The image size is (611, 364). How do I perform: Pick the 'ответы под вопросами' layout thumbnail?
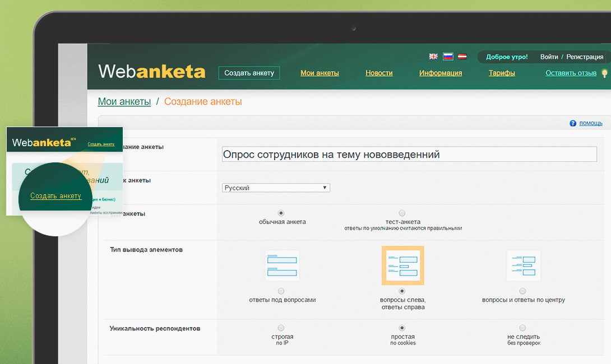click(282, 265)
